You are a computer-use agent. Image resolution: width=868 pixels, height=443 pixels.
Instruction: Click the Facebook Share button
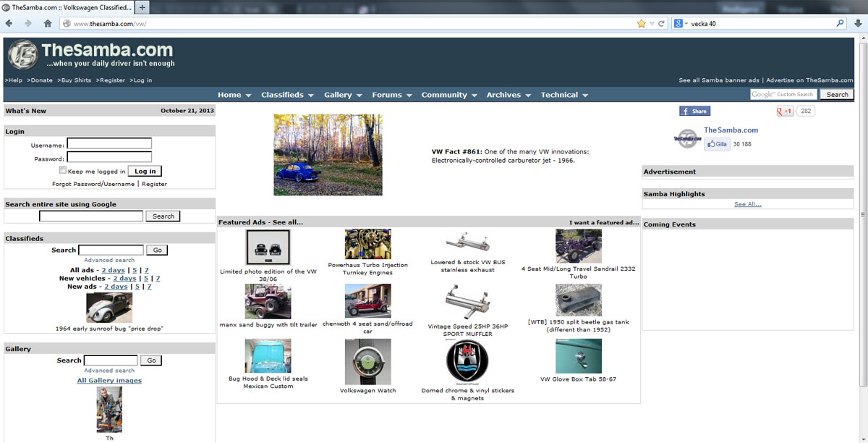(694, 111)
